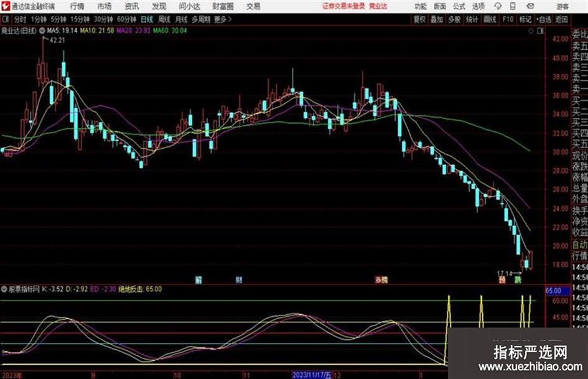Viewport: 588px width, 379px height.
Task: Click the MA5: 19.14 value label
Action: [x=62, y=30]
